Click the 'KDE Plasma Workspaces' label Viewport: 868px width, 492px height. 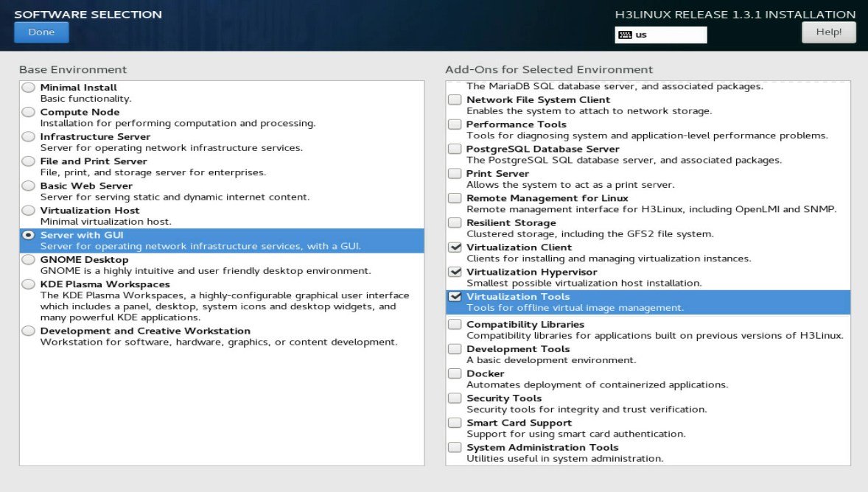(x=105, y=284)
